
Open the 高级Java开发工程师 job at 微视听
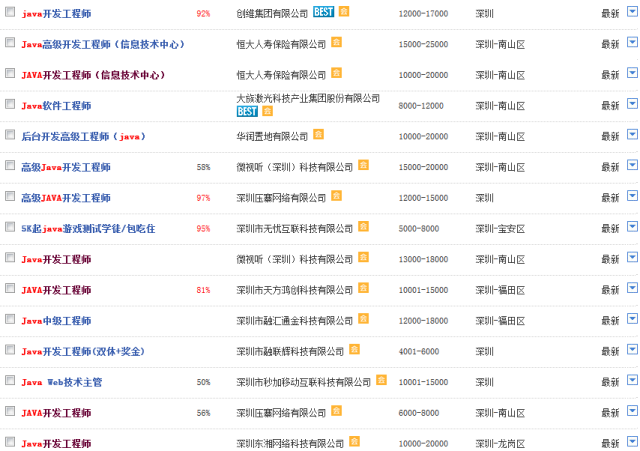point(66,167)
